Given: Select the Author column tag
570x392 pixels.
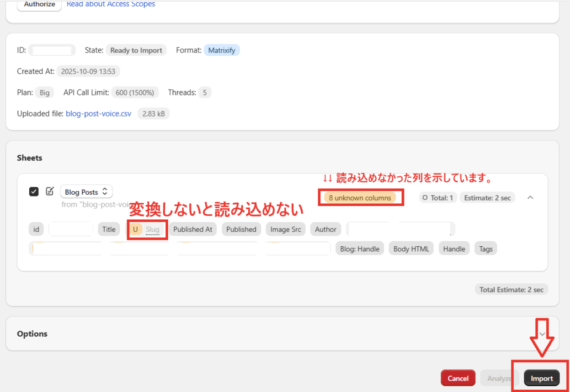Looking at the screenshot, I should click(x=325, y=229).
